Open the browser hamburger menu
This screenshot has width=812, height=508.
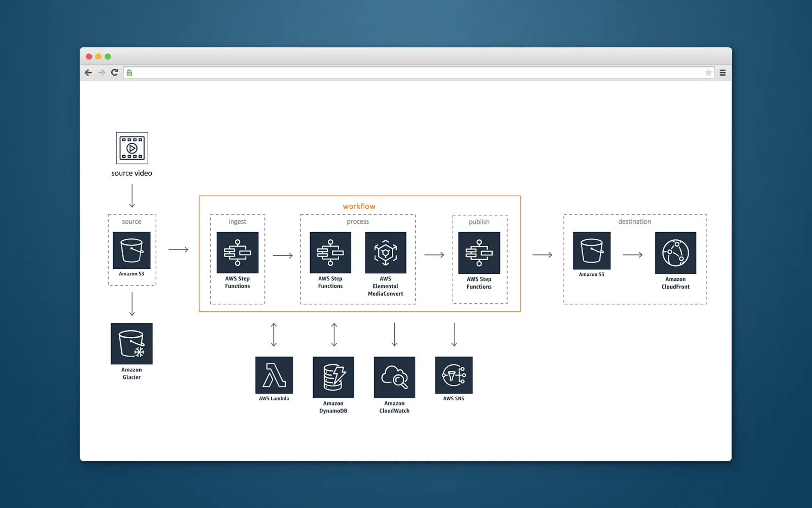click(x=723, y=73)
